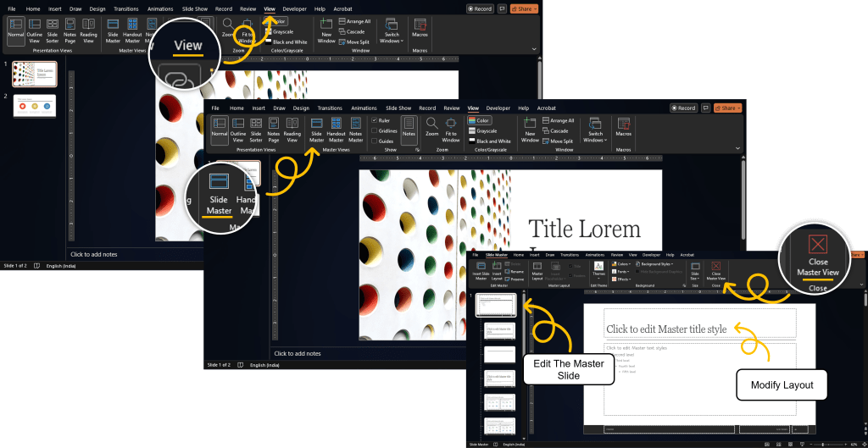Choose Grayscale mode in the middle window
Viewport: 868px width, 448px height.
(482, 131)
